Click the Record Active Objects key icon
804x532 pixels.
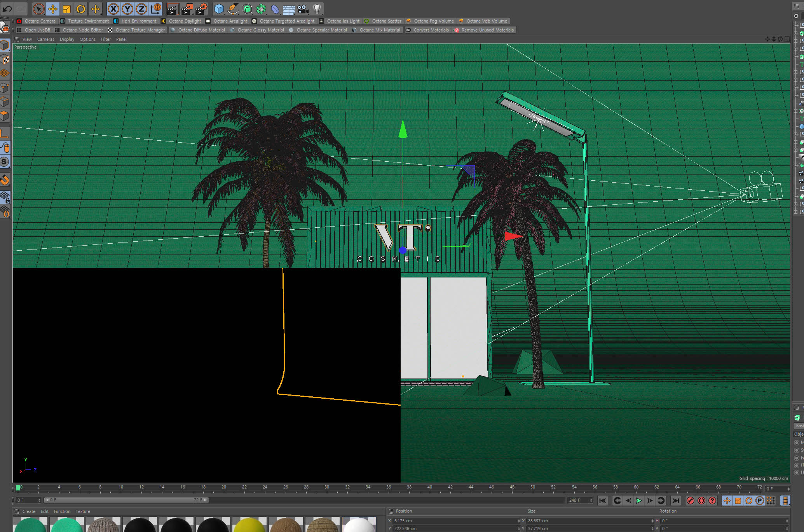click(691, 501)
